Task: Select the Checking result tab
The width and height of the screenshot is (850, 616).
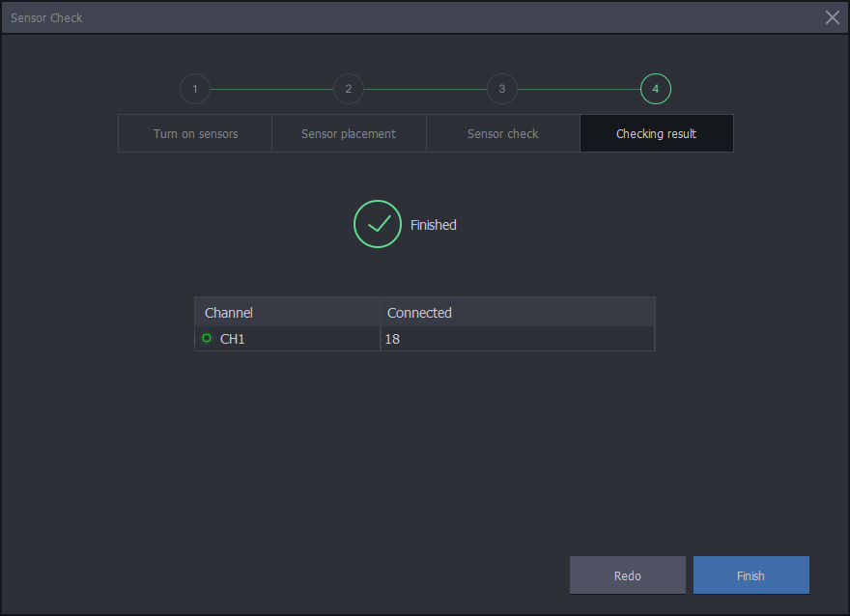Action: (x=657, y=133)
